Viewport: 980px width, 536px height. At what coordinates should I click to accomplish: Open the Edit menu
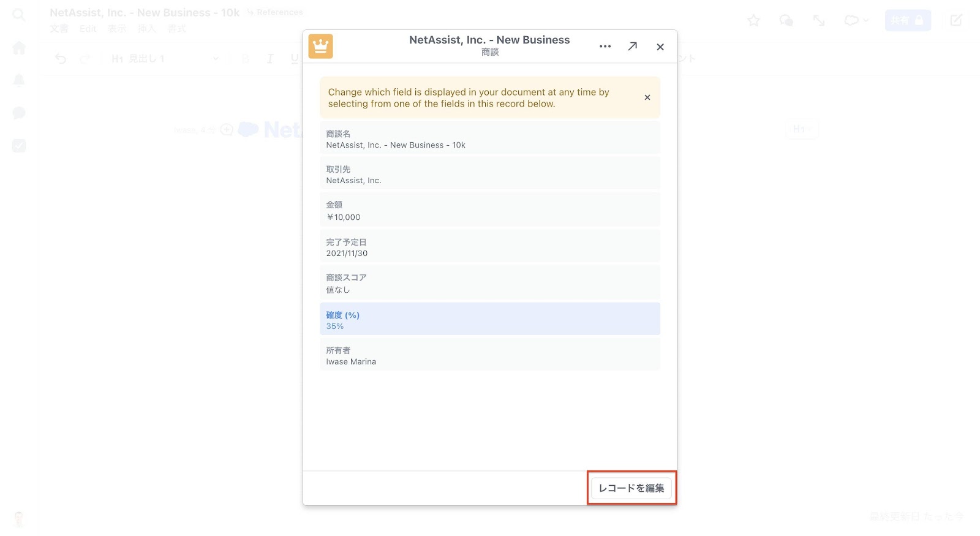(88, 29)
